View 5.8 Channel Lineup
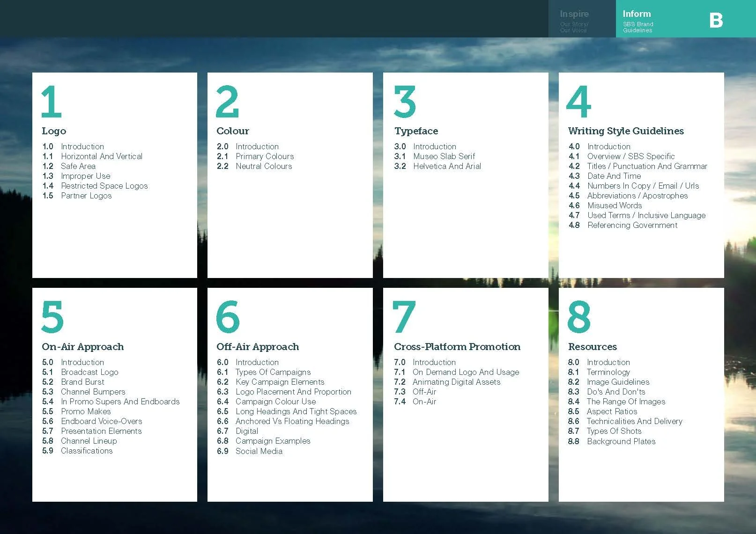756x534 pixels. tap(80, 441)
